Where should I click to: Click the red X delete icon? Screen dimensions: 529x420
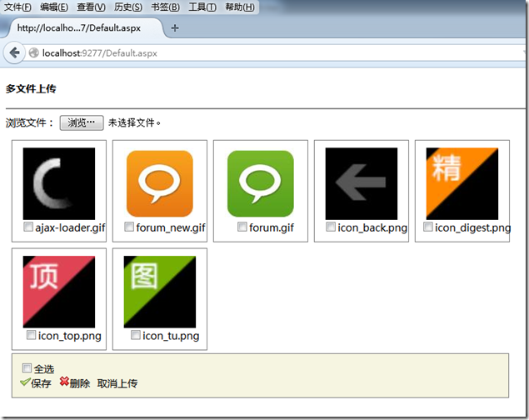click(x=64, y=381)
